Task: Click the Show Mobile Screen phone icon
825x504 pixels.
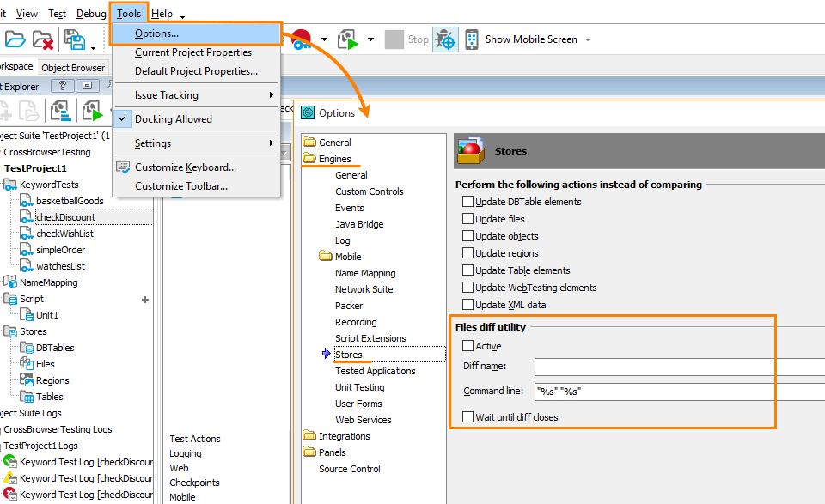Action: pos(471,39)
